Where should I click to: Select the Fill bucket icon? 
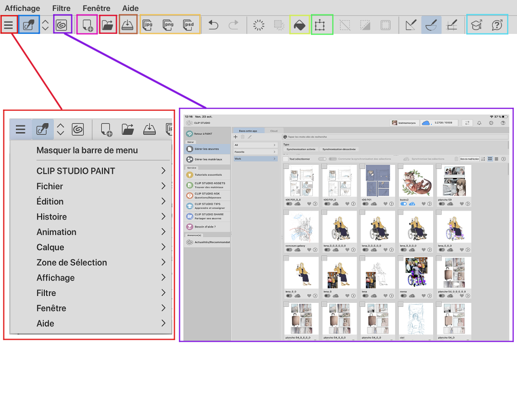300,25
